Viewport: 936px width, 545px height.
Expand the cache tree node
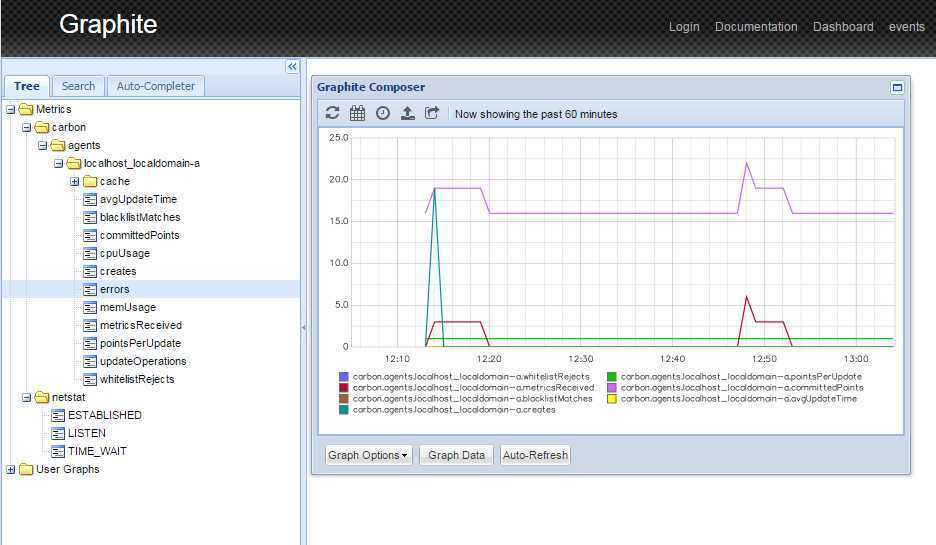(75, 181)
